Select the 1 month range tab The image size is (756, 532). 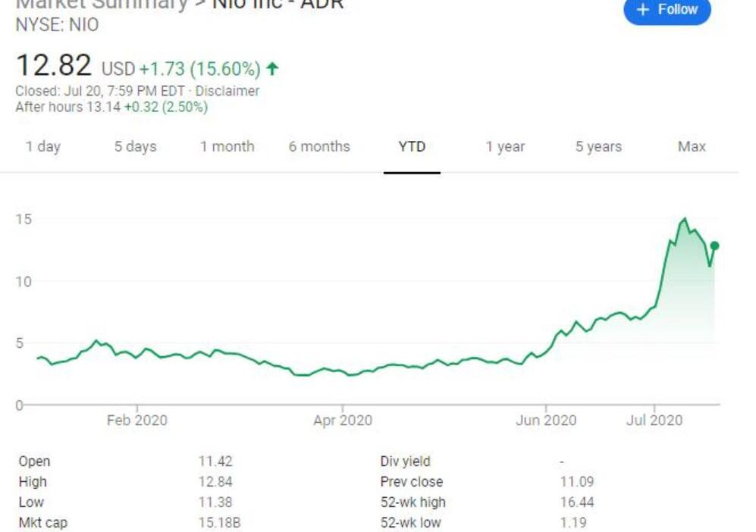pyautogui.click(x=227, y=146)
